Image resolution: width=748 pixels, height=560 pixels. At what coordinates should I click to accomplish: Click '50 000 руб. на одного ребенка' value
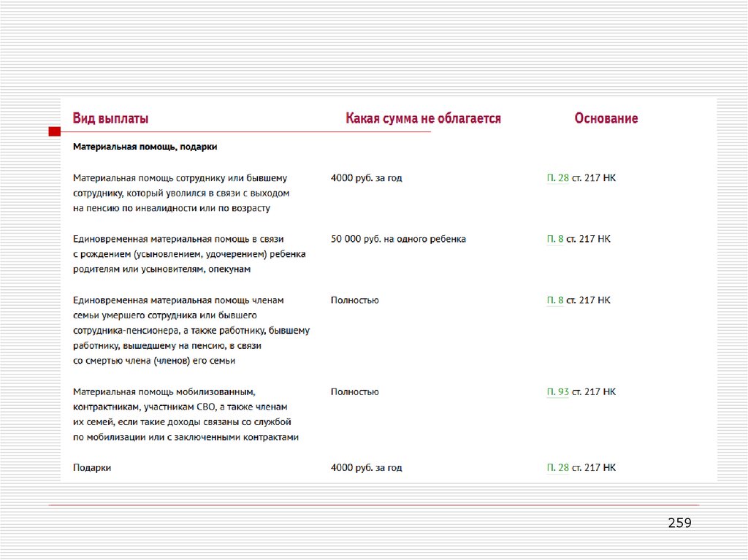(398, 239)
